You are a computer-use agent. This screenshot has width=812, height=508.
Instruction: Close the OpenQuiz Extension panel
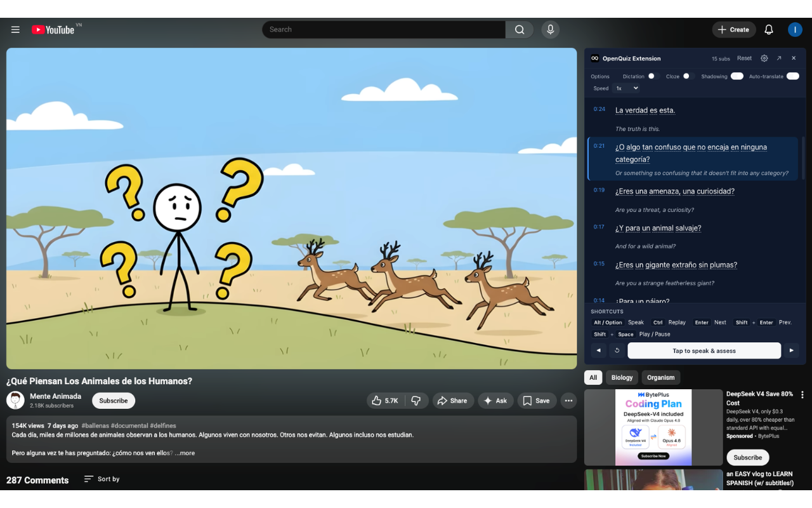pos(794,58)
